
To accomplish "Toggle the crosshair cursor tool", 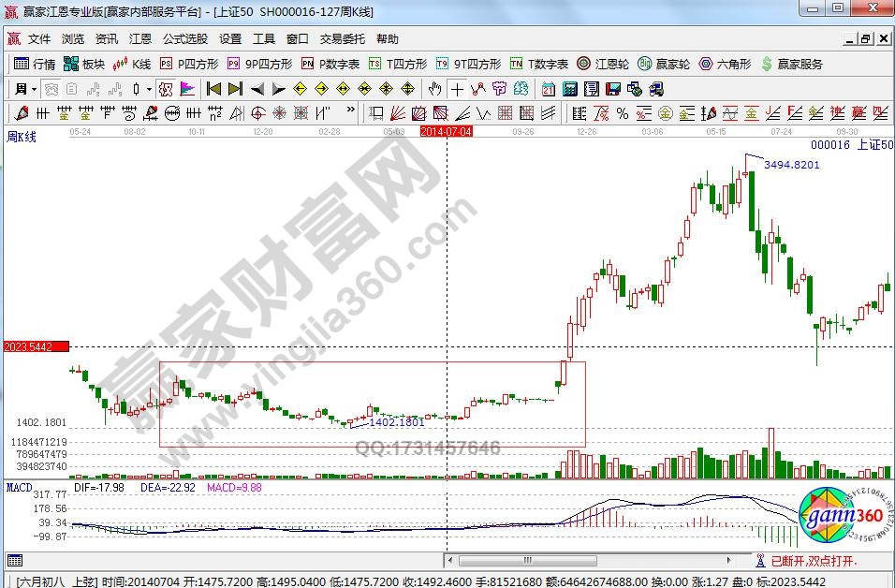I will (x=457, y=89).
